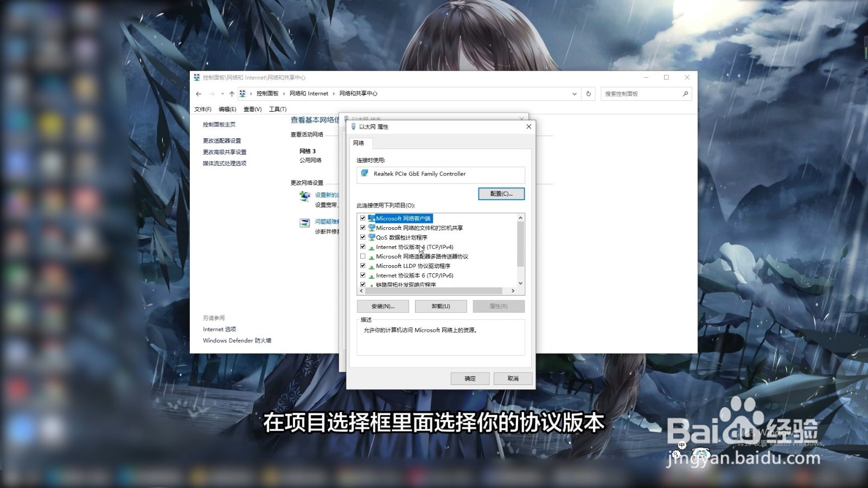Click the horizontal scroll left arrow
Image resolution: width=868 pixels, height=488 pixels.
click(361, 291)
